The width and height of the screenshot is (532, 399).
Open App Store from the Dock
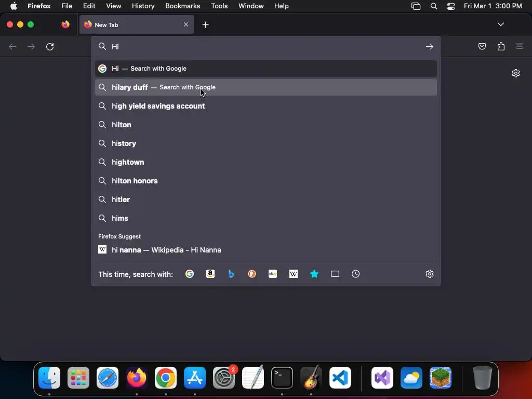click(x=195, y=377)
